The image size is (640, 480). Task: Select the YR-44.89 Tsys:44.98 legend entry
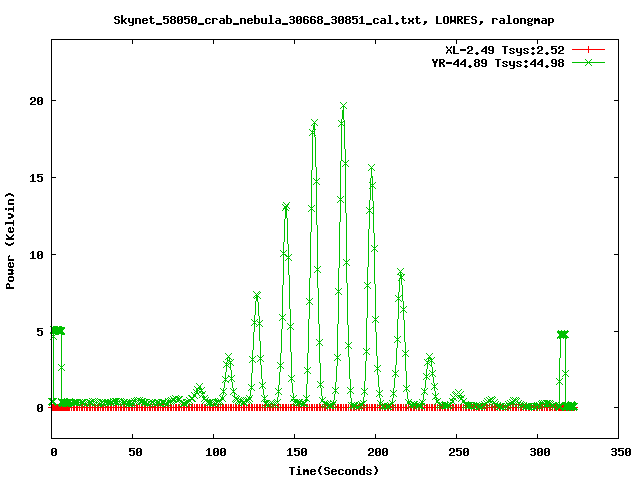tap(498, 63)
